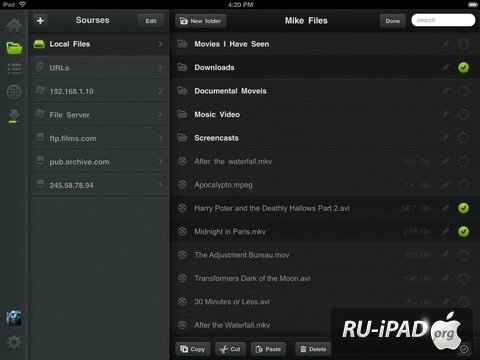This screenshot has height=360, width=480.
Task: Rename Apocalypto.mpeg via pencil icon
Action: [x=446, y=185]
